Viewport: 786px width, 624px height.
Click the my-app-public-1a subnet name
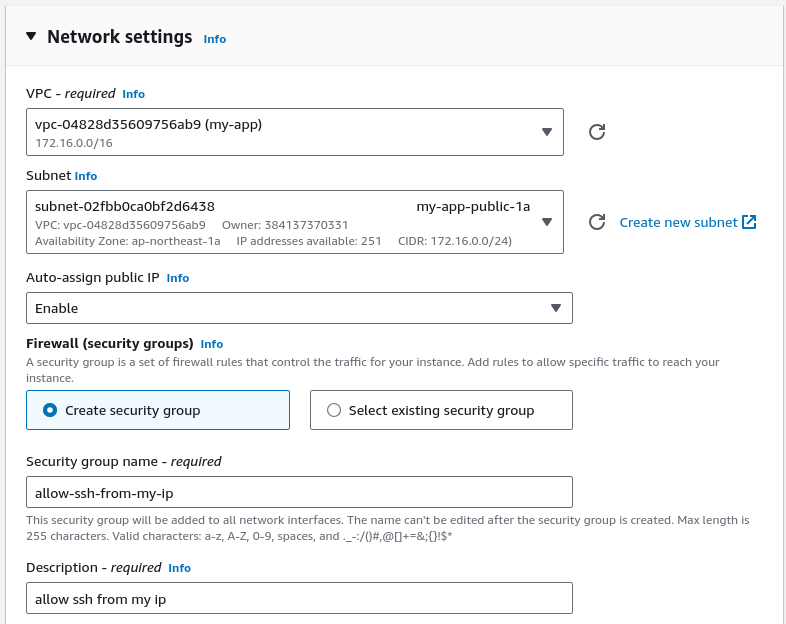click(x=473, y=207)
